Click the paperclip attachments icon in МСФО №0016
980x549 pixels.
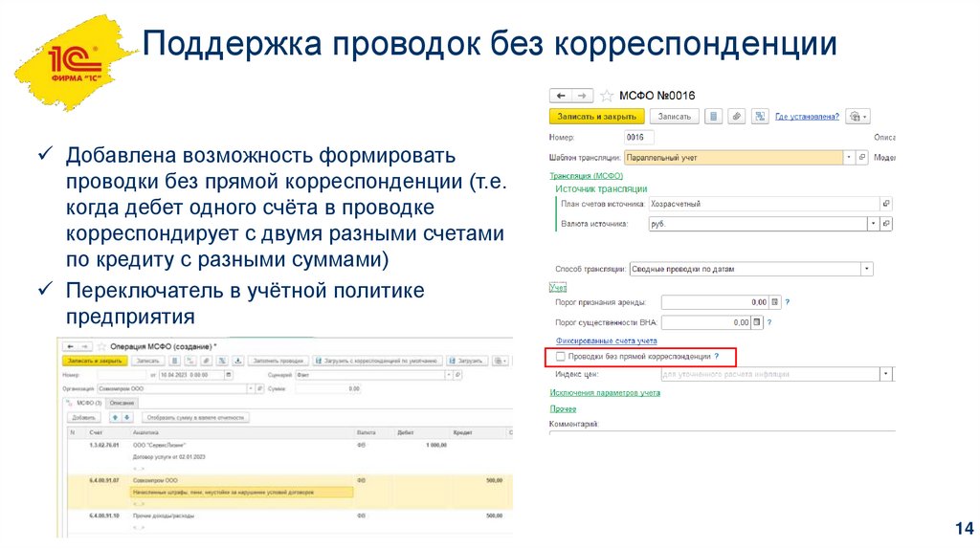[x=736, y=116]
